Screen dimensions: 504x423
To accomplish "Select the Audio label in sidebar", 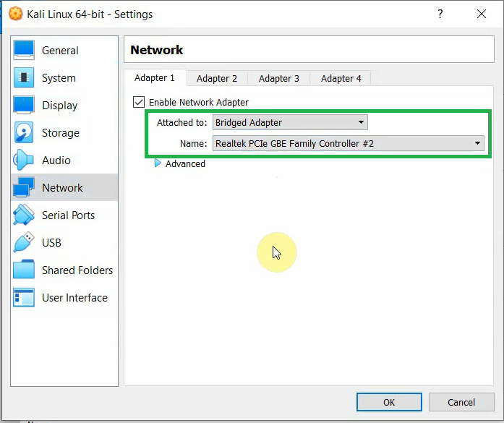I will (x=56, y=160).
